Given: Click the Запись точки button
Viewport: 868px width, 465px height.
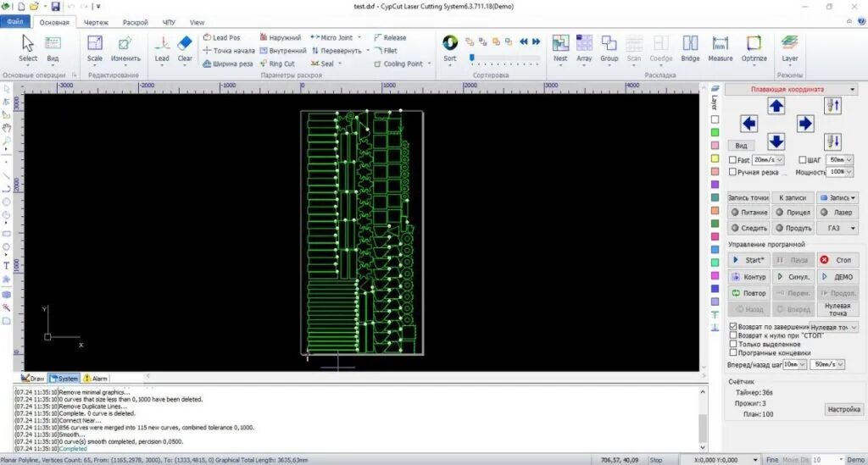Looking at the screenshot, I should 748,197.
